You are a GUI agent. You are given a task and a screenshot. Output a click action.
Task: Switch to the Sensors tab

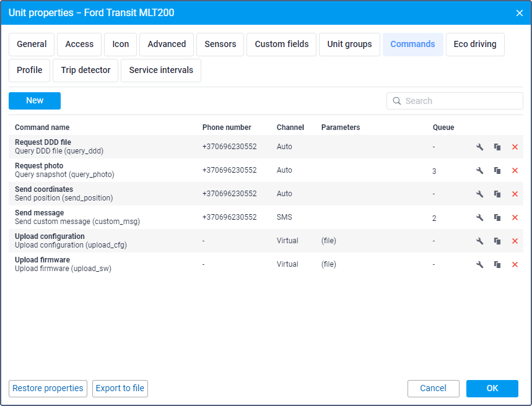[x=220, y=45]
